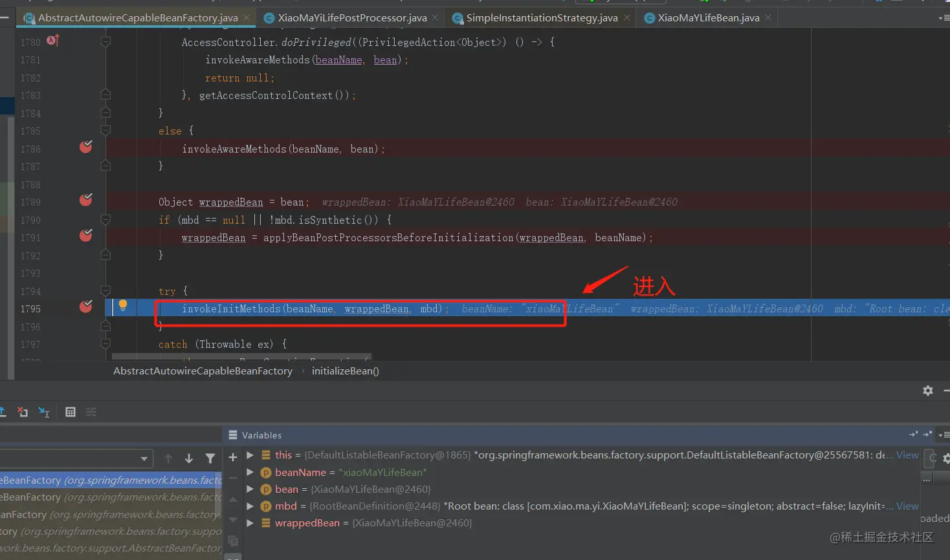Switch to XiaoMaYLifeBean.java tab

coord(708,18)
